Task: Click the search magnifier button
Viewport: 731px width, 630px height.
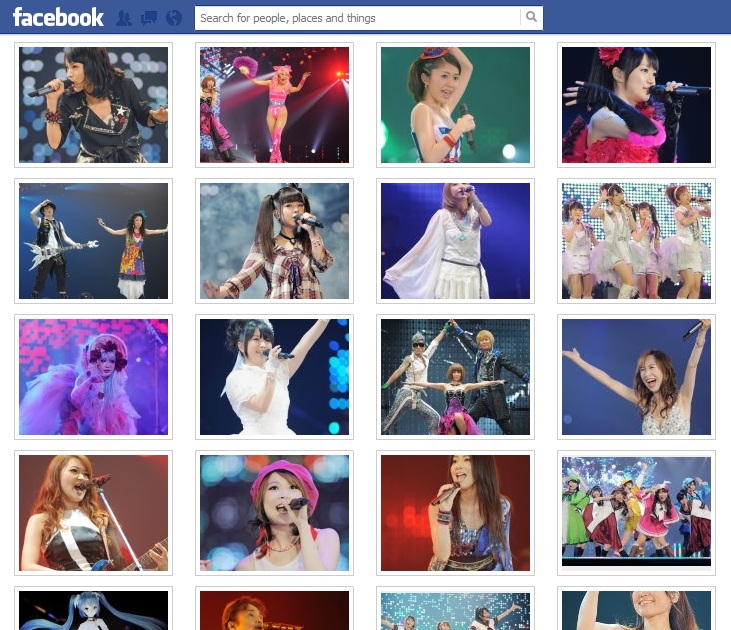Action: 531,17
